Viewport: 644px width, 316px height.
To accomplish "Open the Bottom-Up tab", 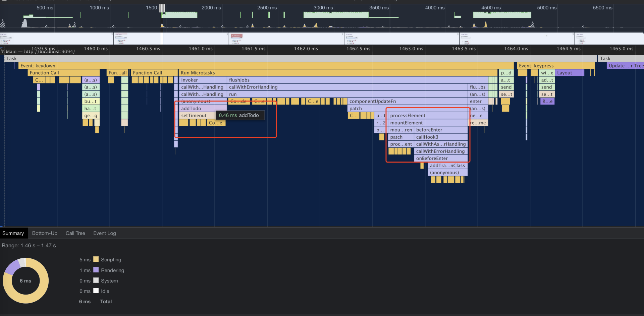I will pyautogui.click(x=45, y=233).
